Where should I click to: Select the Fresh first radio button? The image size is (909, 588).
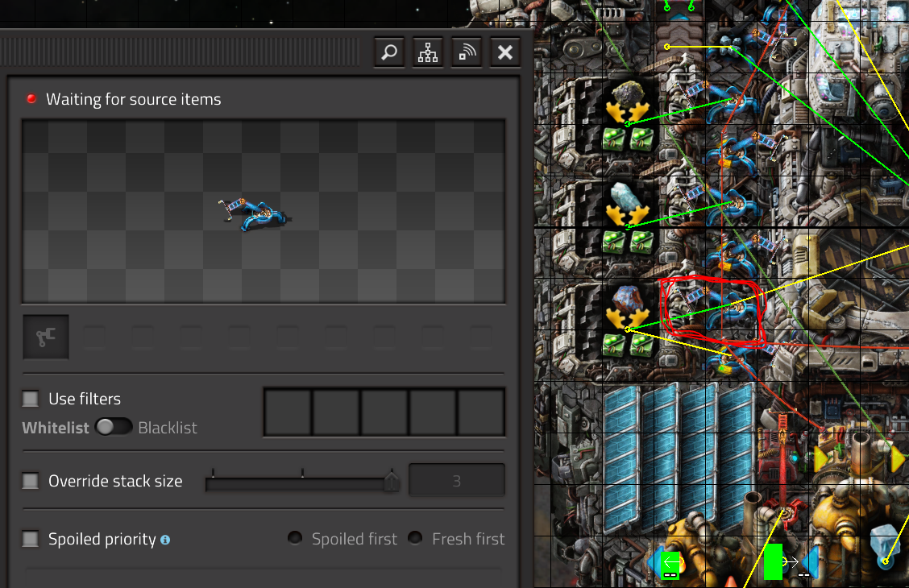tap(414, 538)
